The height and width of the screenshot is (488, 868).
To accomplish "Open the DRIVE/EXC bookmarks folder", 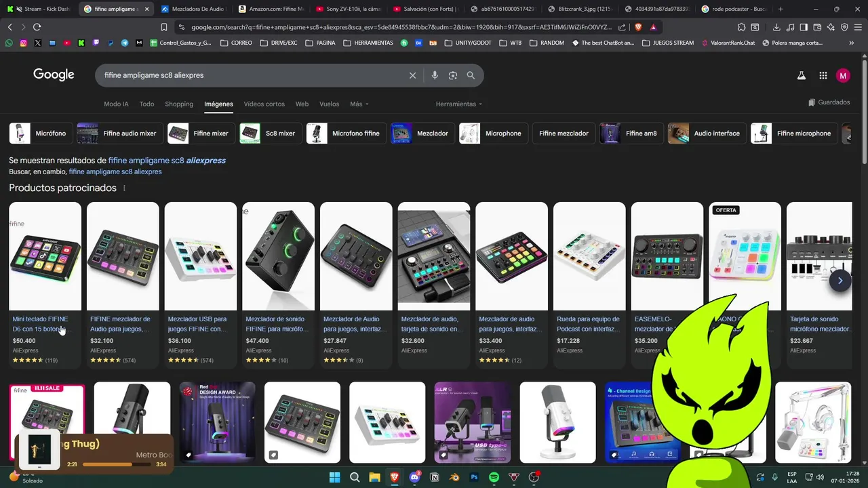I will coord(278,43).
